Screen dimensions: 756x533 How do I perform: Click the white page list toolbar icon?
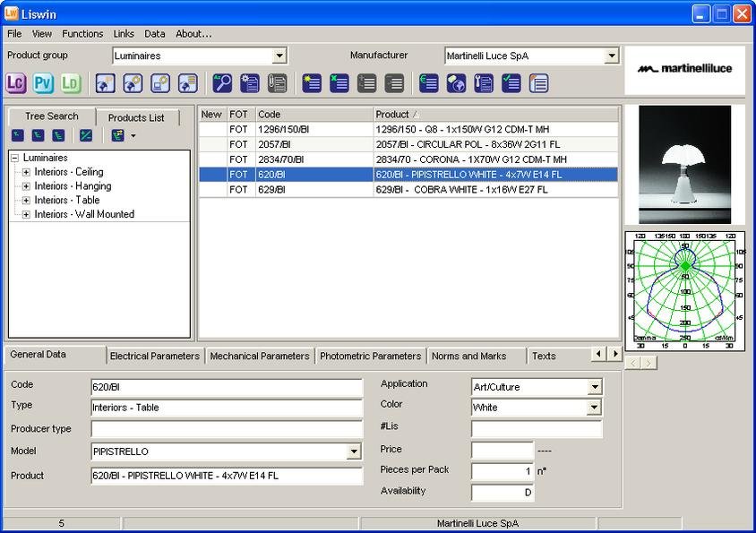538,83
